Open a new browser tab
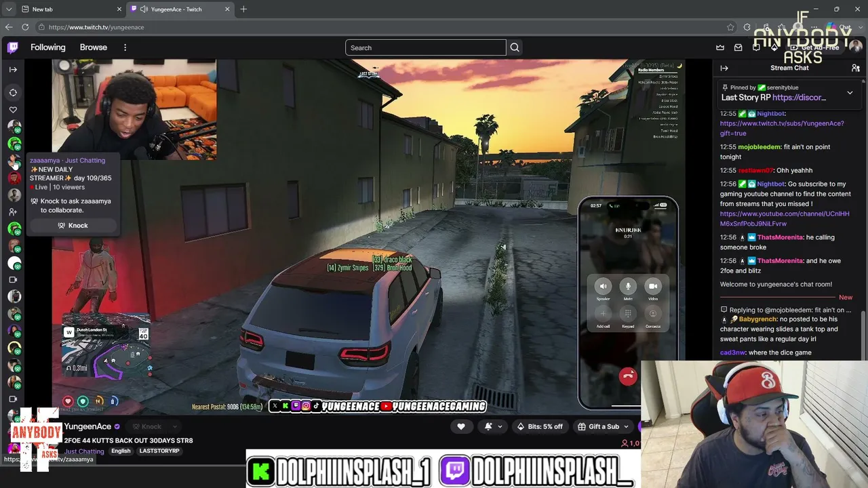 click(243, 9)
